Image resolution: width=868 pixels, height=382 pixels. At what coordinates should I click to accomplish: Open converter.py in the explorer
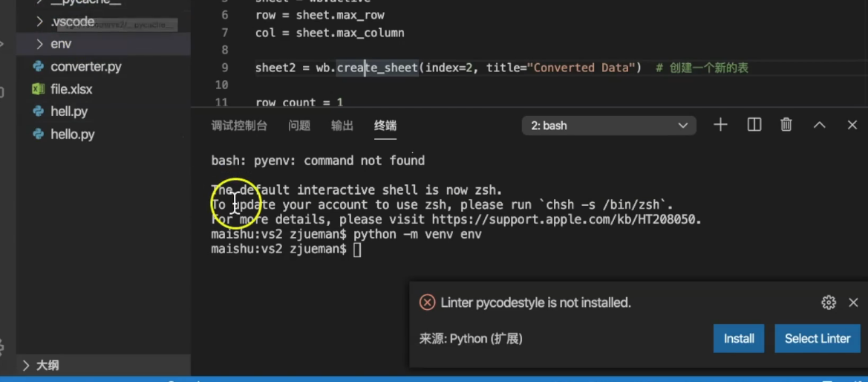coord(86,67)
